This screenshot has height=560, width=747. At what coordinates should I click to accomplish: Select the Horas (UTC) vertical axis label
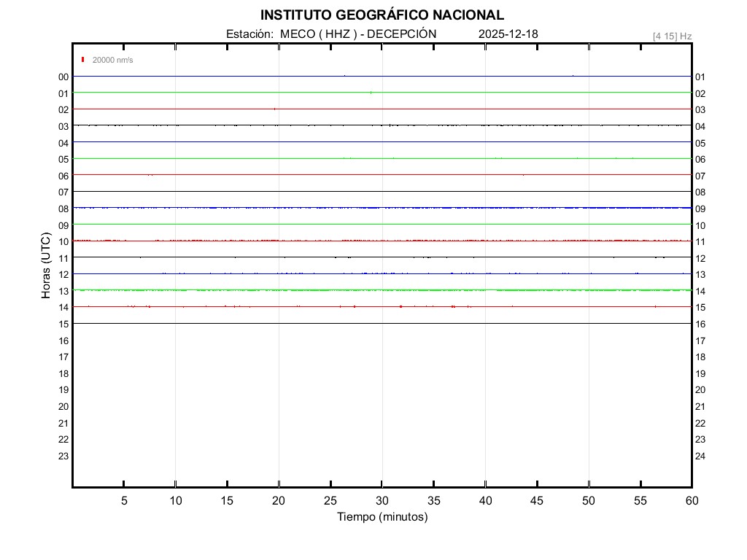pyautogui.click(x=46, y=265)
